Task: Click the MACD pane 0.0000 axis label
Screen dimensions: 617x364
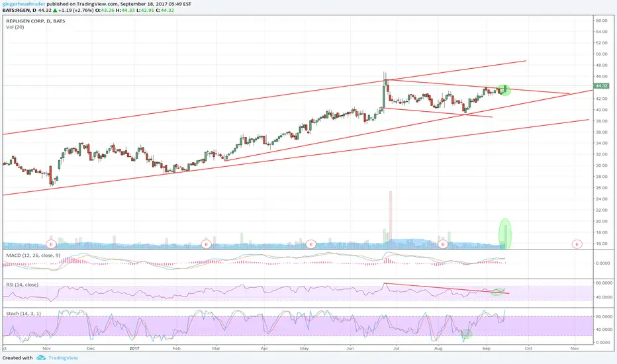Action: (603, 263)
